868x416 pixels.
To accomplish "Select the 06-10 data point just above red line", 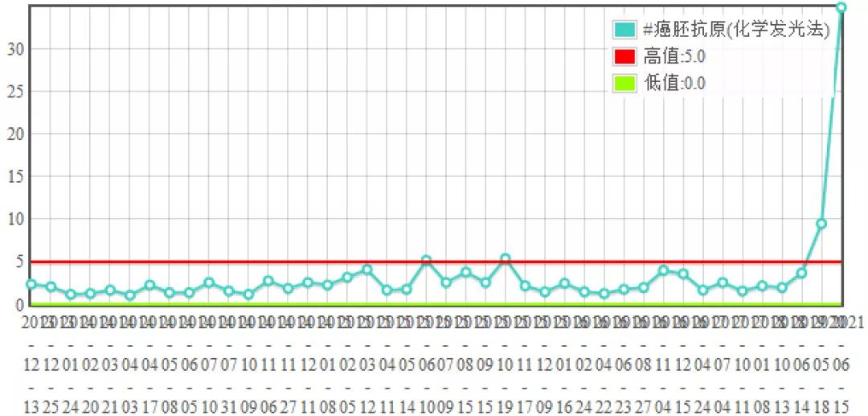I will (x=426, y=261).
